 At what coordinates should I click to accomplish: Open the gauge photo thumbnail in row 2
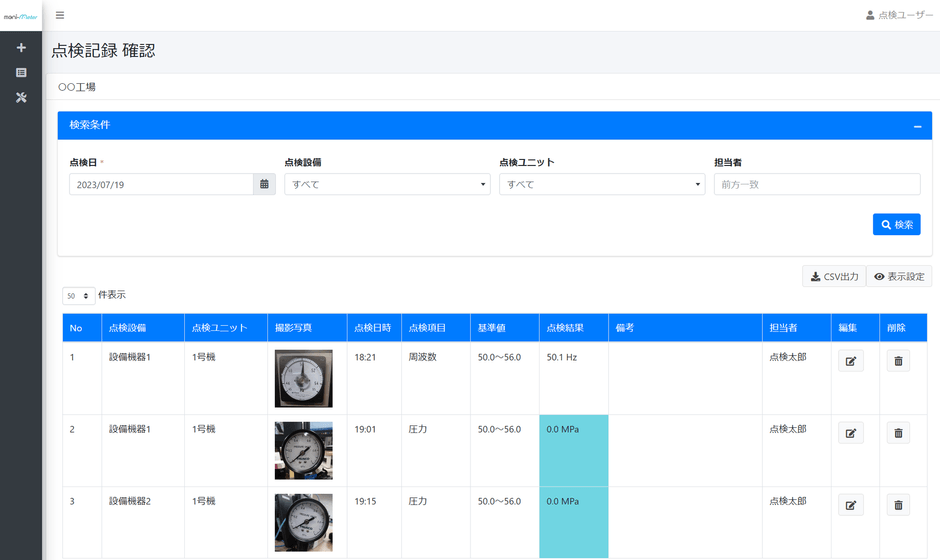[x=303, y=450]
